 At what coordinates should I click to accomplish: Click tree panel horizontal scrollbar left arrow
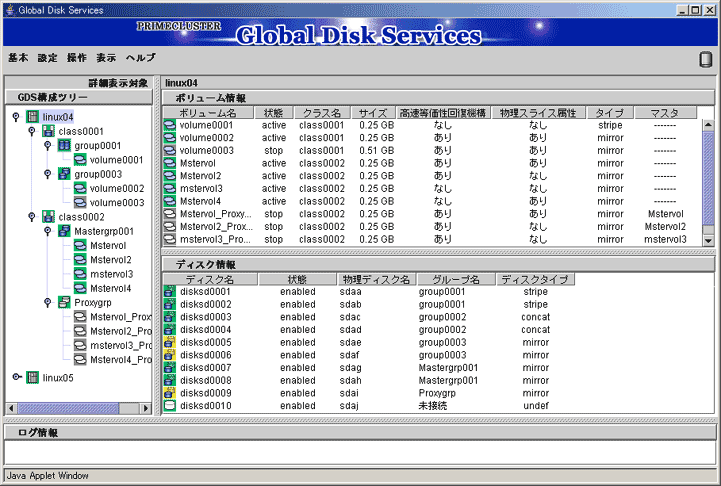pos(11,408)
